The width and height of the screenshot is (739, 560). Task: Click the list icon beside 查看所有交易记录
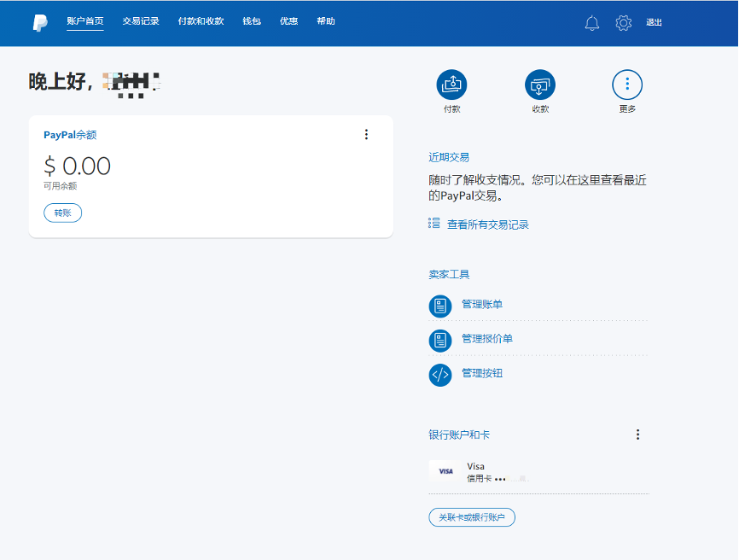pyautogui.click(x=434, y=224)
